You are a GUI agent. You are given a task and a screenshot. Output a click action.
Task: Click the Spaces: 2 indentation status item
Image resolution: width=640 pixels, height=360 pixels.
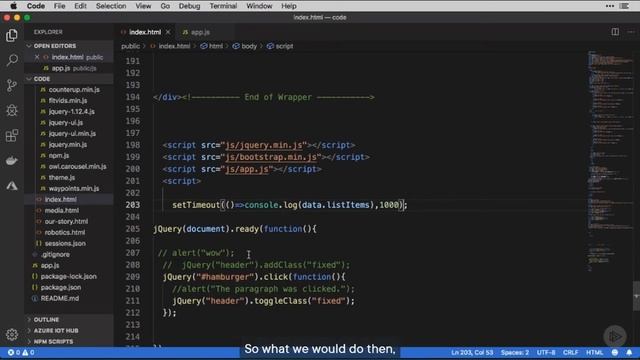tap(515, 352)
